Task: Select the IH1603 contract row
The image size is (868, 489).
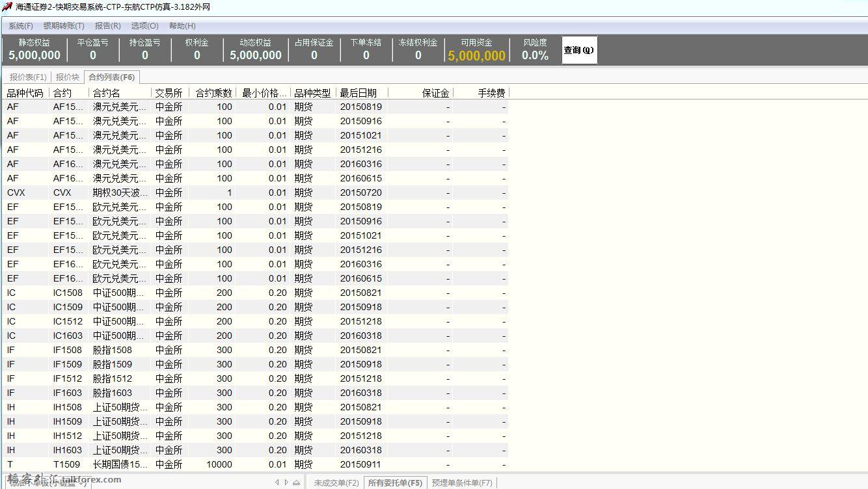Action: point(255,450)
